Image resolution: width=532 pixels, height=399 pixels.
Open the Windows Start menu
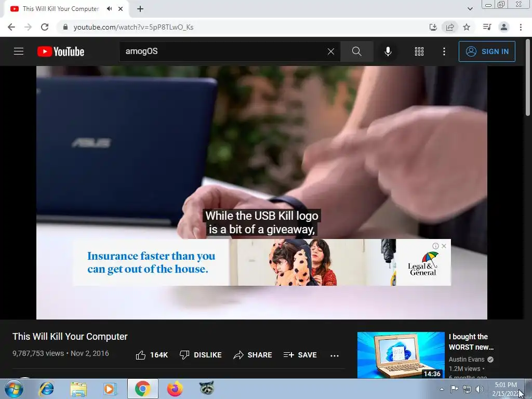click(x=14, y=389)
